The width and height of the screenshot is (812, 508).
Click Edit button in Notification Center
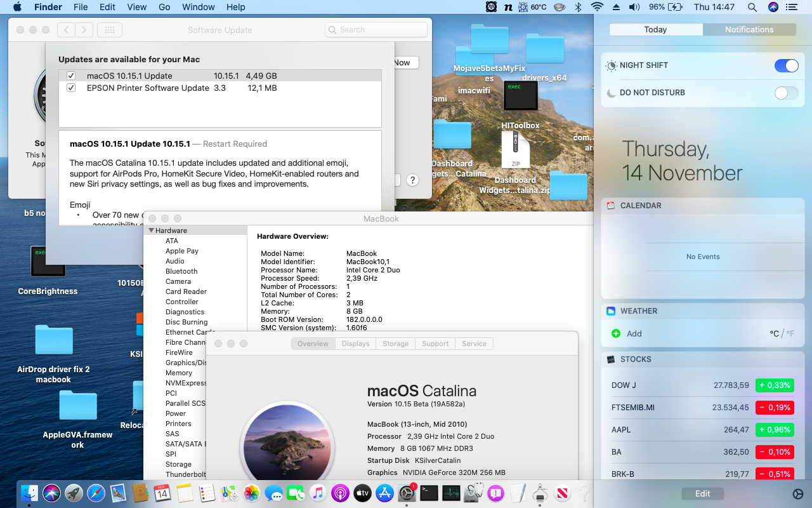pos(702,493)
